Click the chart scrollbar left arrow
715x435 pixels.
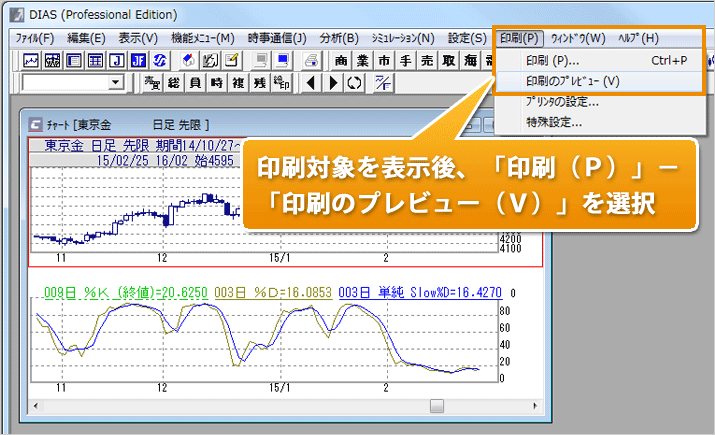tap(37, 405)
